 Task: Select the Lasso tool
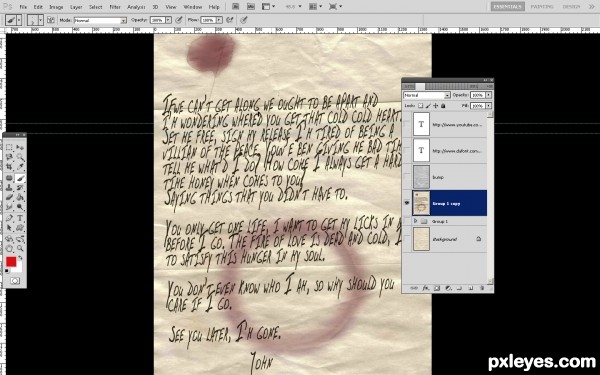coord(9,157)
